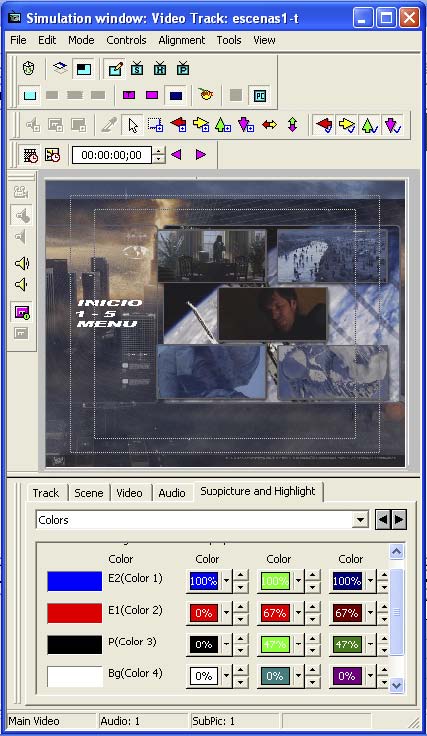
Task: Open dropdown of light green 47% cell
Action: (x=297, y=644)
